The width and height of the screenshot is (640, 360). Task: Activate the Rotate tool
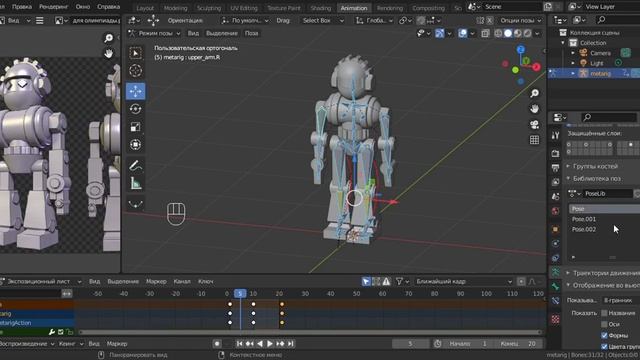coord(136,109)
